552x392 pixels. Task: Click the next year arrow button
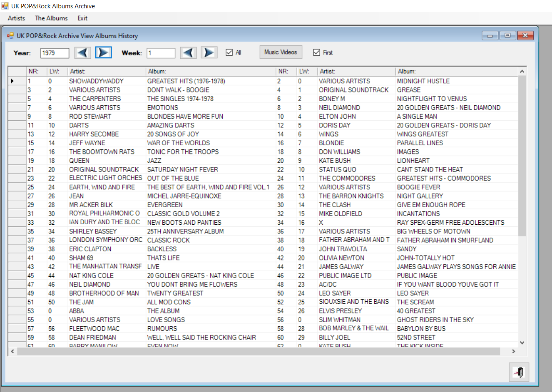click(x=104, y=52)
